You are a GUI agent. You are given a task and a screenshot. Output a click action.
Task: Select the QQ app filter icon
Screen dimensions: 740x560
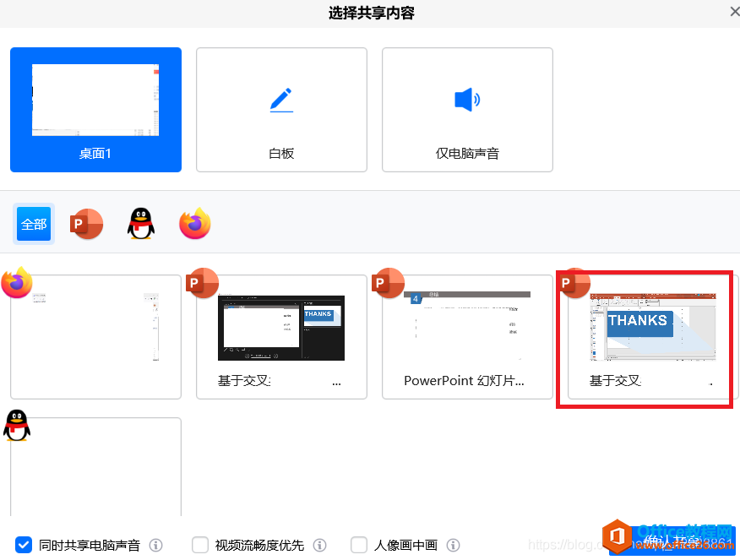tap(140, 223)
